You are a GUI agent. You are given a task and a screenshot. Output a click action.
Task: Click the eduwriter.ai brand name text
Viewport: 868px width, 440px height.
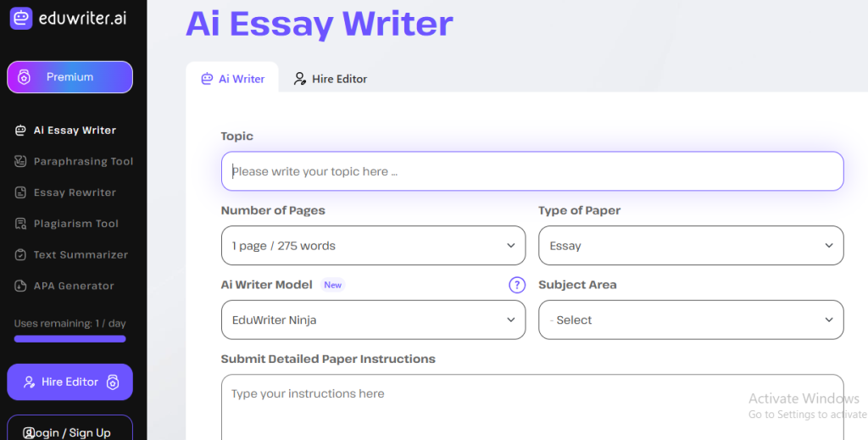[x=82, y=19]
